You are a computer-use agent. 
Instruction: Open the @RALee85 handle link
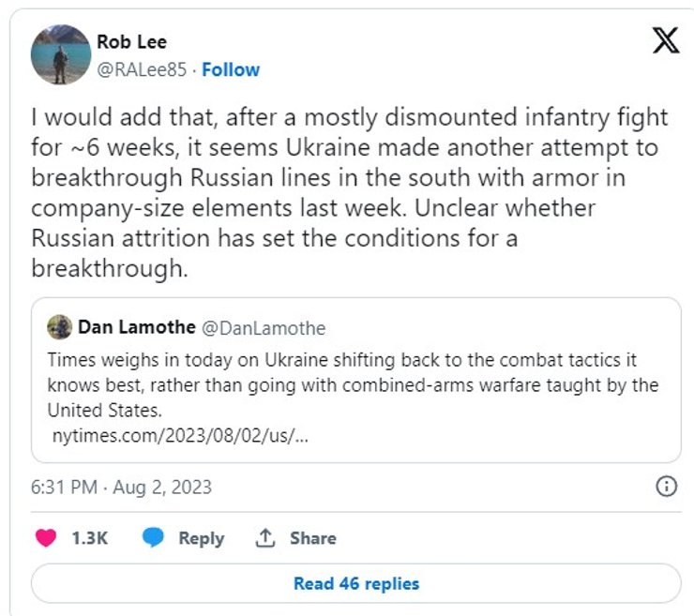pos(143,69)
